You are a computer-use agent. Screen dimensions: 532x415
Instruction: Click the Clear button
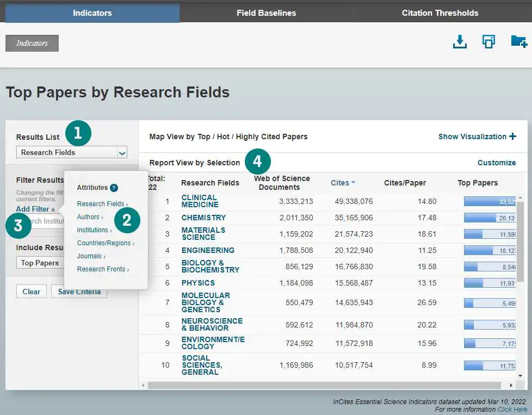click(31, 292)
